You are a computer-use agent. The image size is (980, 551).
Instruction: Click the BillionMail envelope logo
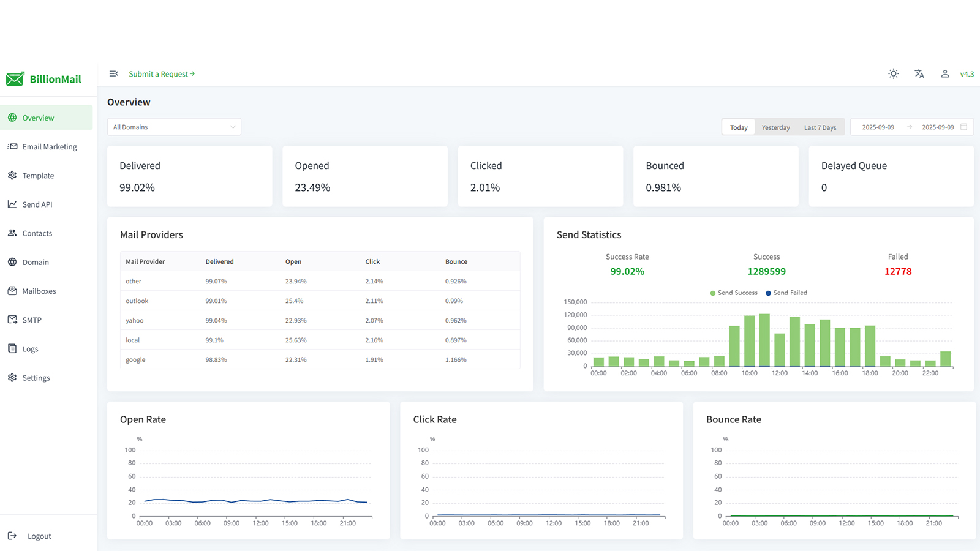[x=15, y=79]
